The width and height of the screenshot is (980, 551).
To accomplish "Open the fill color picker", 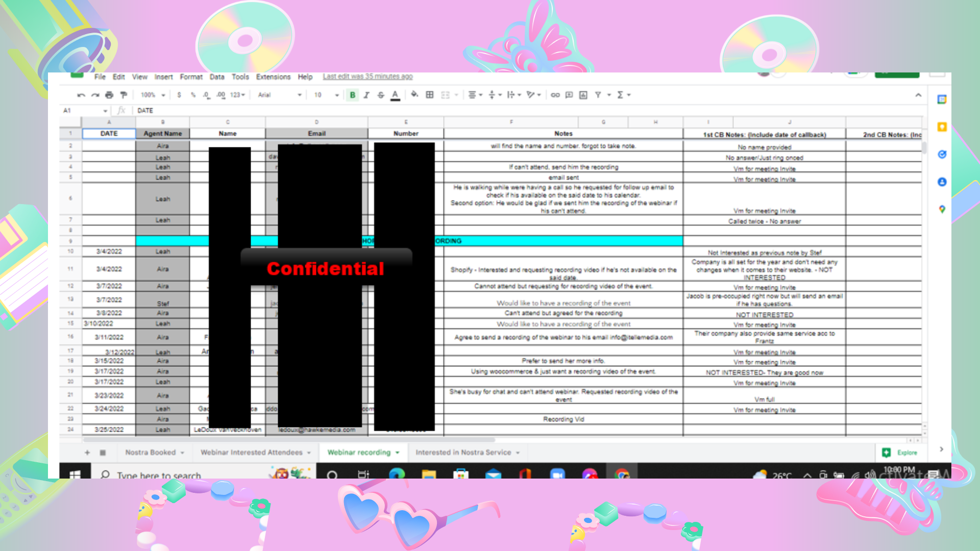I will click(x=414, y=95).
